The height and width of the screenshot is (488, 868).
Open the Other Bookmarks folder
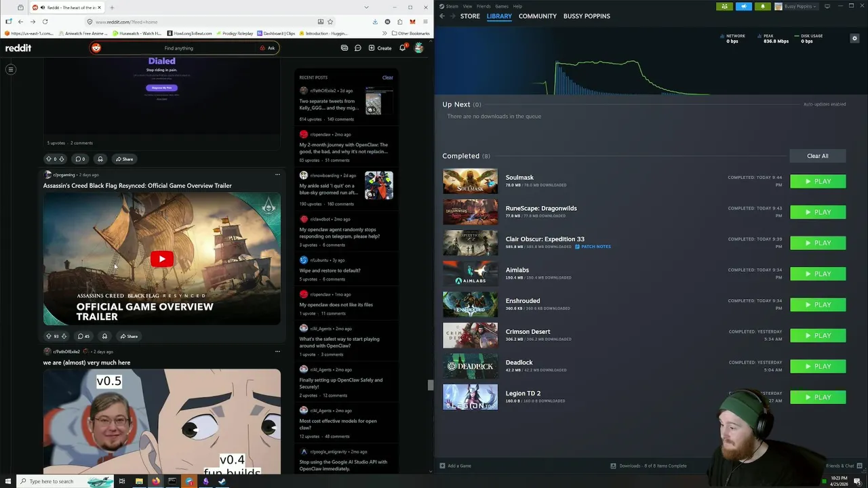pyautogui.click(x=411, y=33)
